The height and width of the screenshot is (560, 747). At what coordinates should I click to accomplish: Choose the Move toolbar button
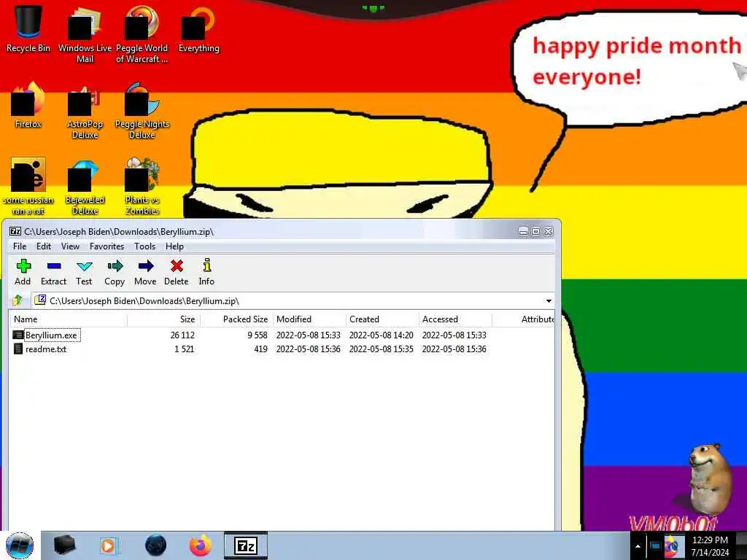[x=145, y=272]
